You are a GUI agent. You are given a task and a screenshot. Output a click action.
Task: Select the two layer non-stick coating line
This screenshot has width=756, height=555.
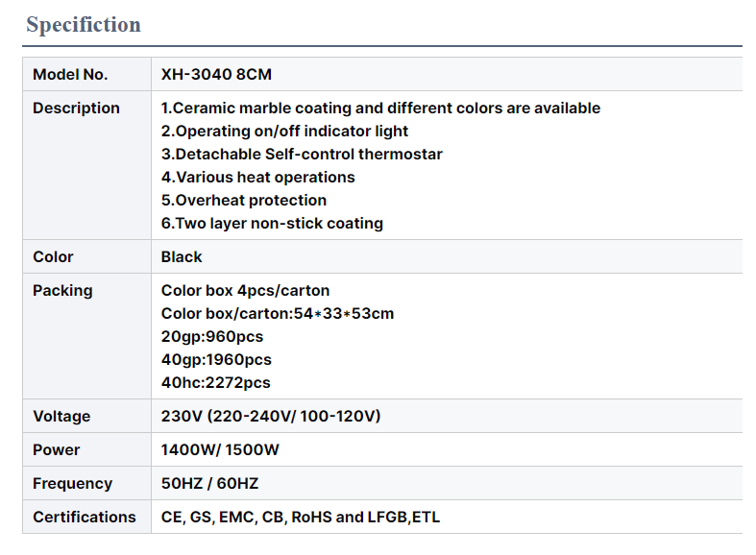click(272, 224)
